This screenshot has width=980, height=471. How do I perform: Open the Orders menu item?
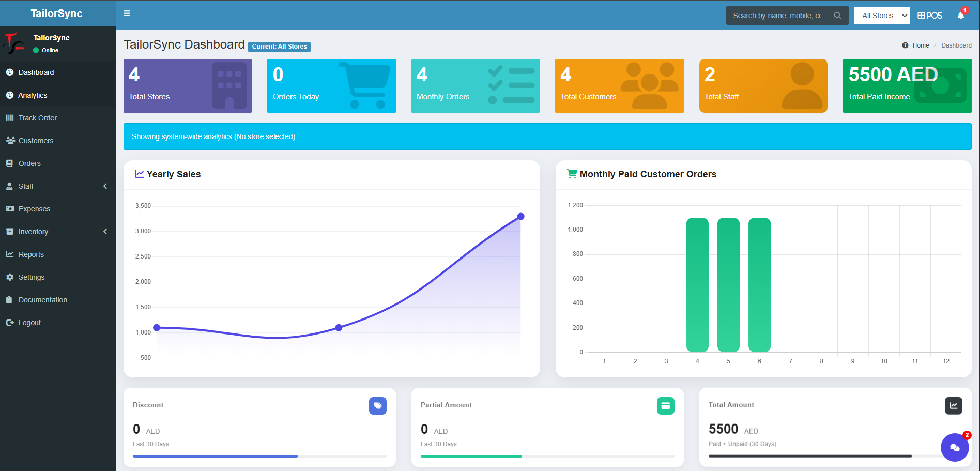click(58, 163)
